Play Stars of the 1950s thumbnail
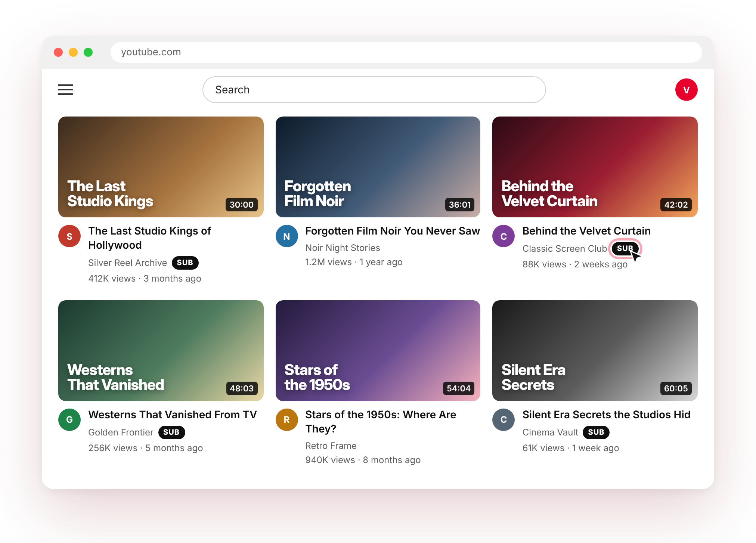Screen dimensions: 756x543 [378, 351]
